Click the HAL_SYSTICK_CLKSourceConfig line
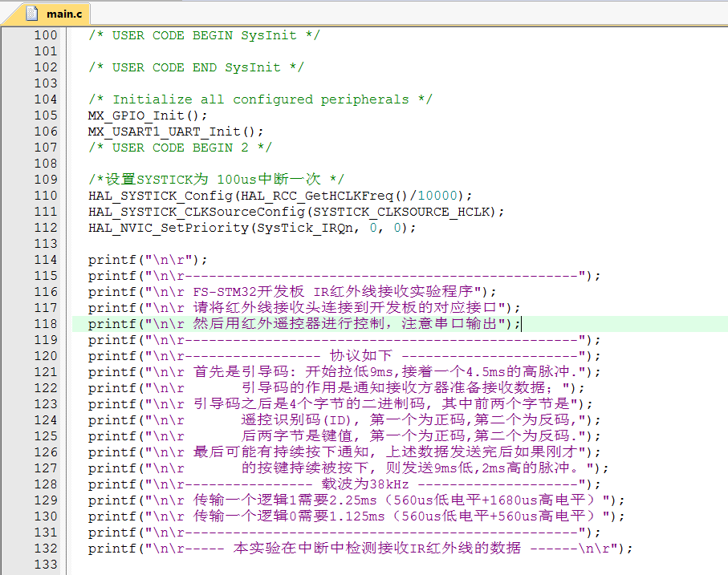728x575 pixels. 296,212
